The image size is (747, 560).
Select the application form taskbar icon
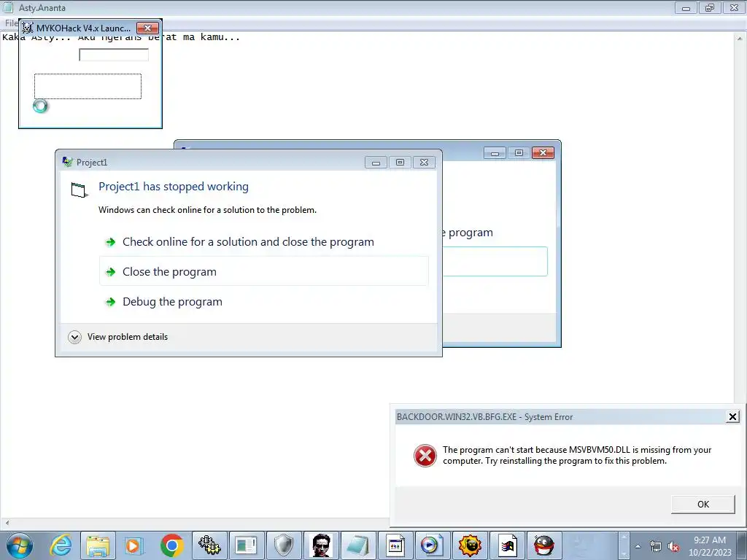[x=395, y=545]
